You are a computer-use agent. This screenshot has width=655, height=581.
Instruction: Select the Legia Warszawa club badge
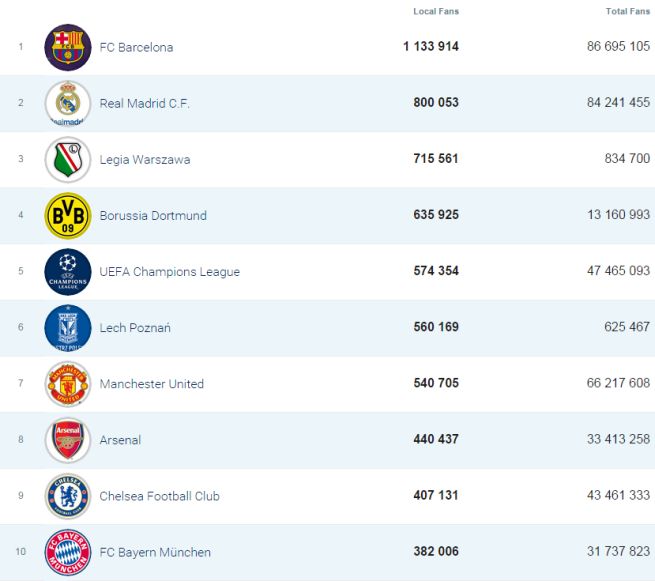68,159
